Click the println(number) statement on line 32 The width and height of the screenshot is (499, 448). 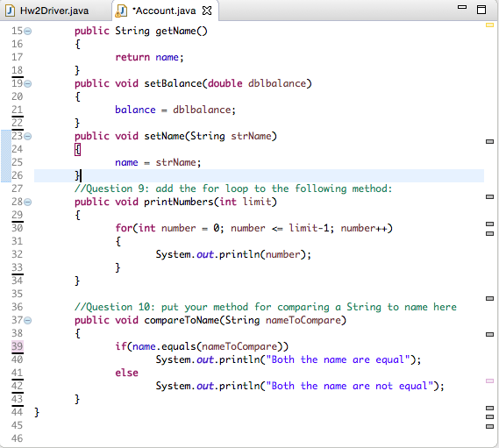(x=233, y=254)
